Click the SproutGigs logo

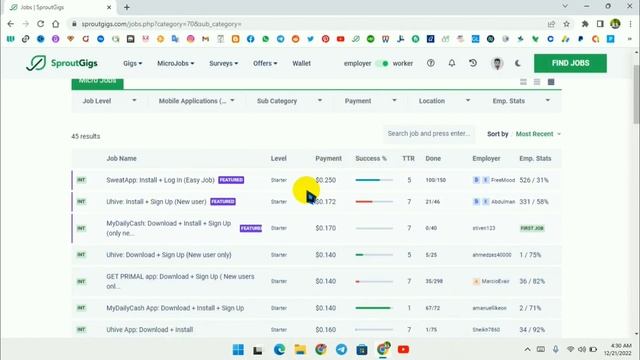tap(62, 63)
